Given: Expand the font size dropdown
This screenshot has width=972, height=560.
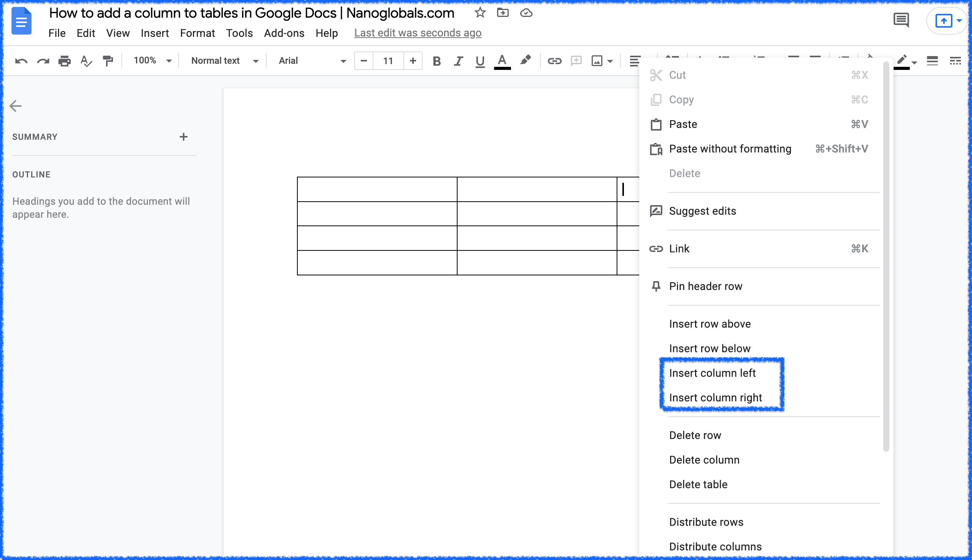Looking at the screenshot, I should (x=387, y=60).
